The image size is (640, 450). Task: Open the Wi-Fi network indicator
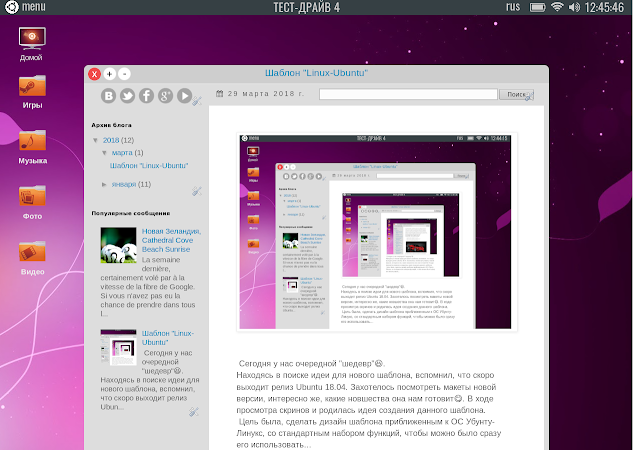[557, 7]
